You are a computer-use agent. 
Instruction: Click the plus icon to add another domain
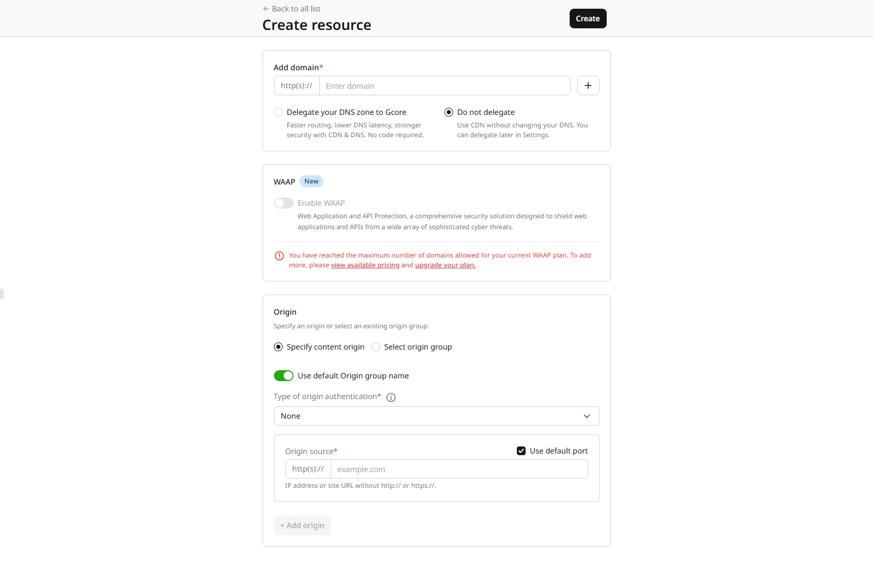[x=588, y=85]
